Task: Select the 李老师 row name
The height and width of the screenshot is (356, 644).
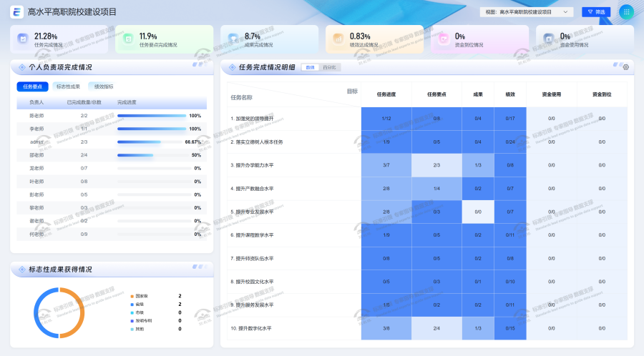Action: point(36,129)
